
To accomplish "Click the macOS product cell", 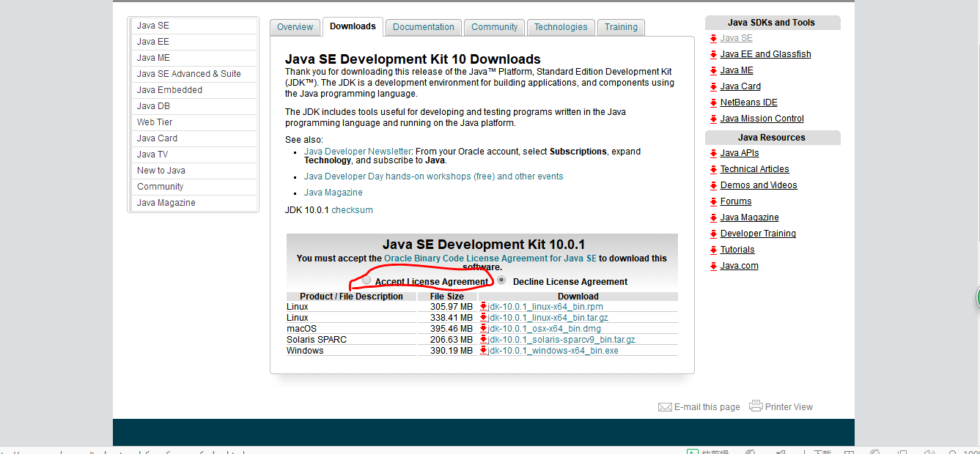I will [x=351, y=329].
